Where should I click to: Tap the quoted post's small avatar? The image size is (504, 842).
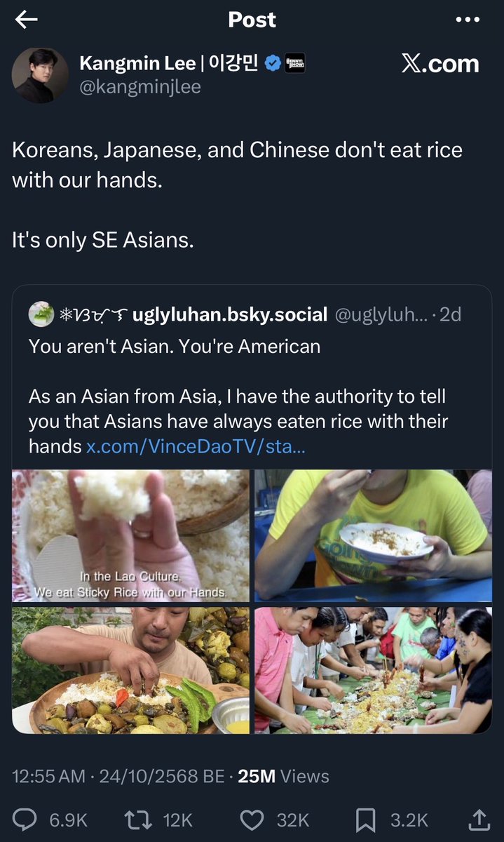click(x=41, y=315)
